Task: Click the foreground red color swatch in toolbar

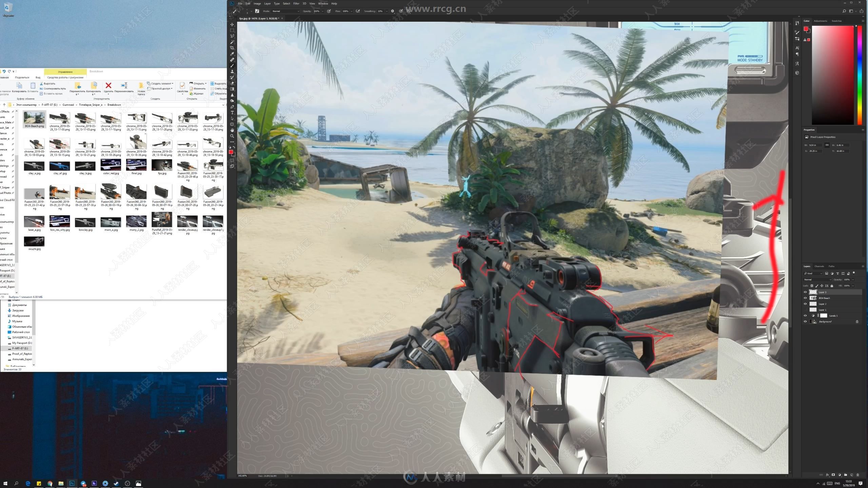Action: [x=231, y=152]
